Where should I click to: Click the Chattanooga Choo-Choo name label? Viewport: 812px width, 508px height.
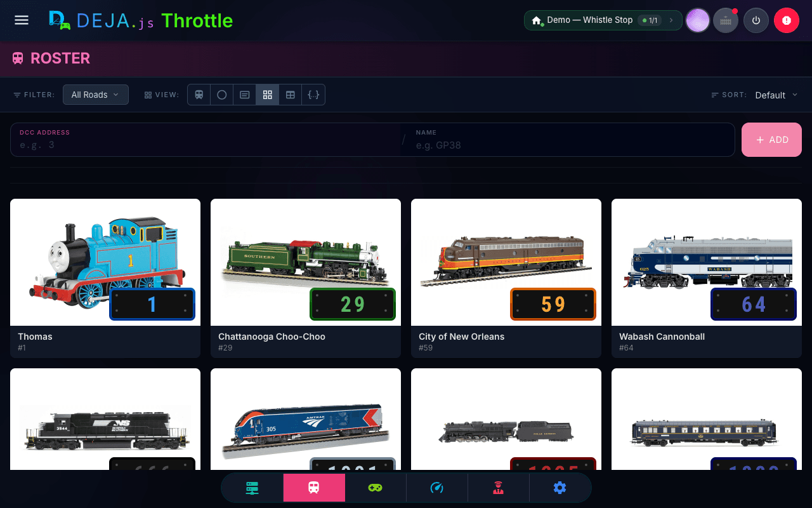[272, 337]
